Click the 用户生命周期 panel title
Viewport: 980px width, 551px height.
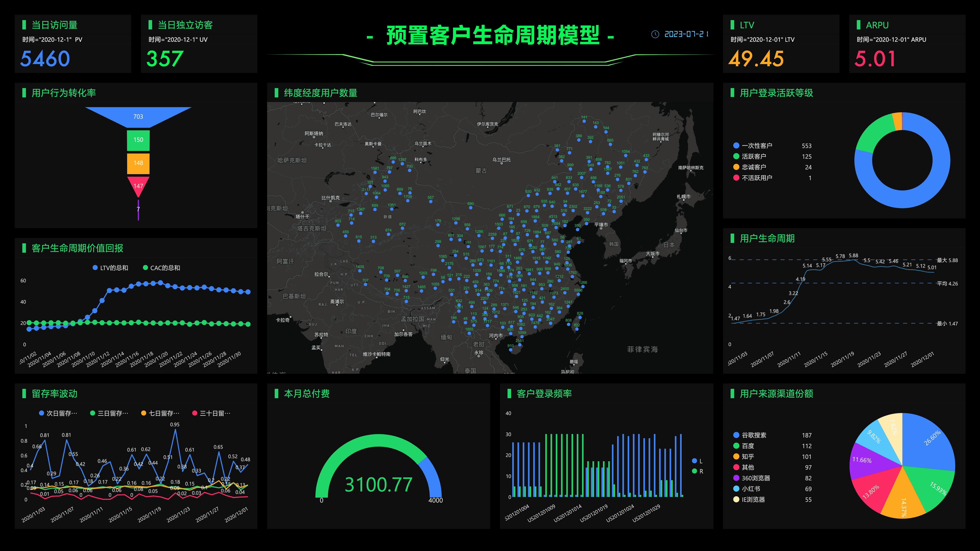(x=767, y=238)
